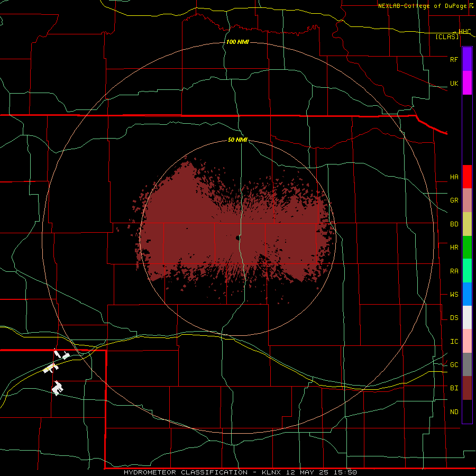The height and width of the screenshot is (476, 476).
Task: Click the GC gray legend swatch
Action: coord(467,364)
